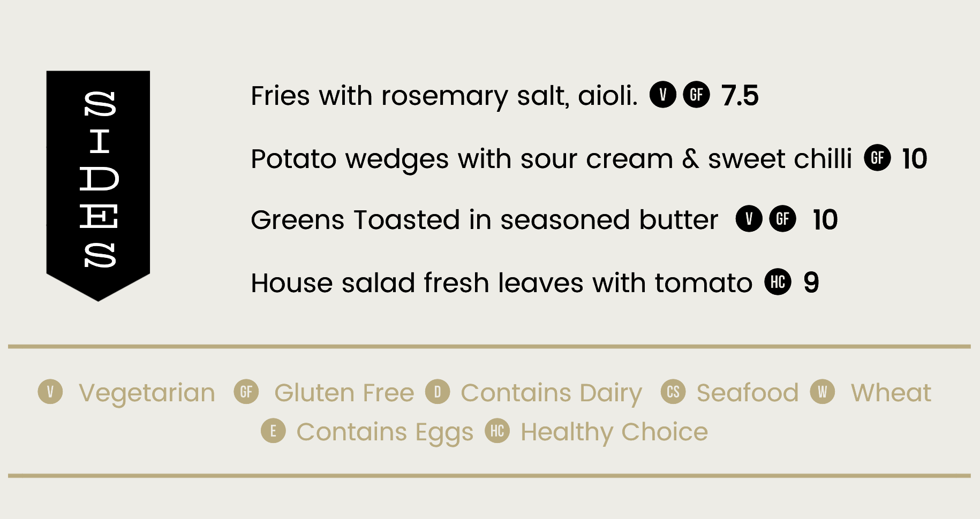Click the Healthy Choice legend label

pyautogui.click(x=614, y=432)
